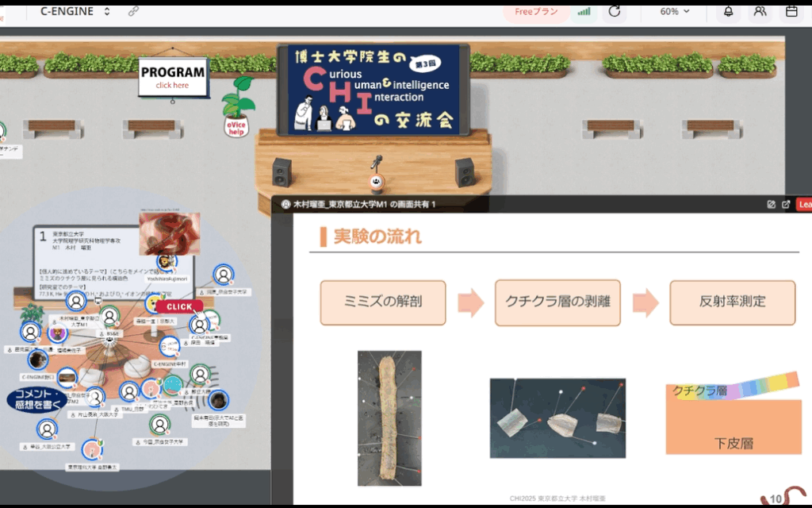Click the 反射率測定 step box

click(x=732, y=302)
